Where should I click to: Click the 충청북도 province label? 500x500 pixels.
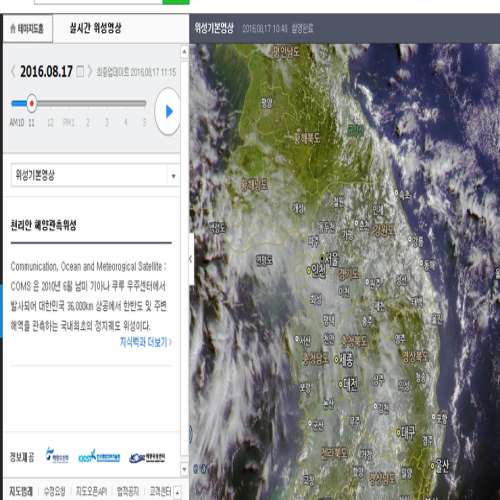[x=353, y=341]
